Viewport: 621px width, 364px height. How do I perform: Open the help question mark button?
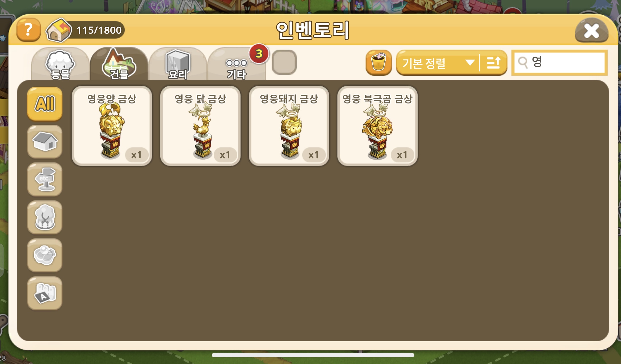[x=28, y=29]
